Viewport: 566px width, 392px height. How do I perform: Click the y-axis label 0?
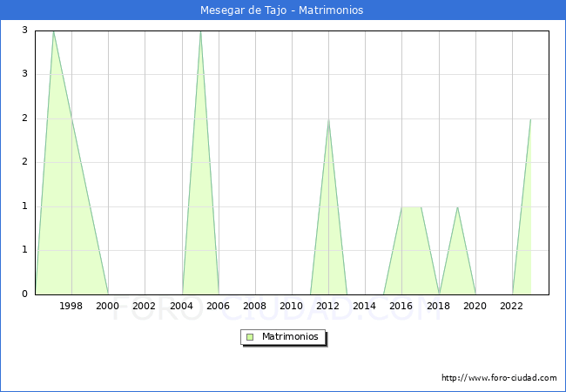pos(24,294)
